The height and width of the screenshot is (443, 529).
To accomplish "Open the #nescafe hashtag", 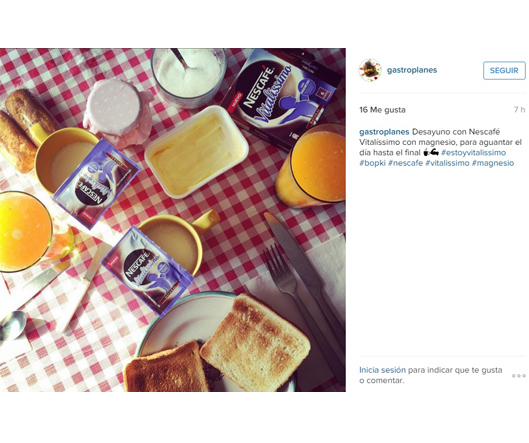I will 406,163.
